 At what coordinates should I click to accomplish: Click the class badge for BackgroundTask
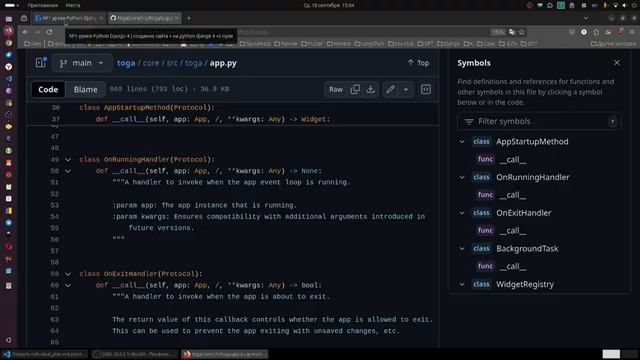click(481, 248)
